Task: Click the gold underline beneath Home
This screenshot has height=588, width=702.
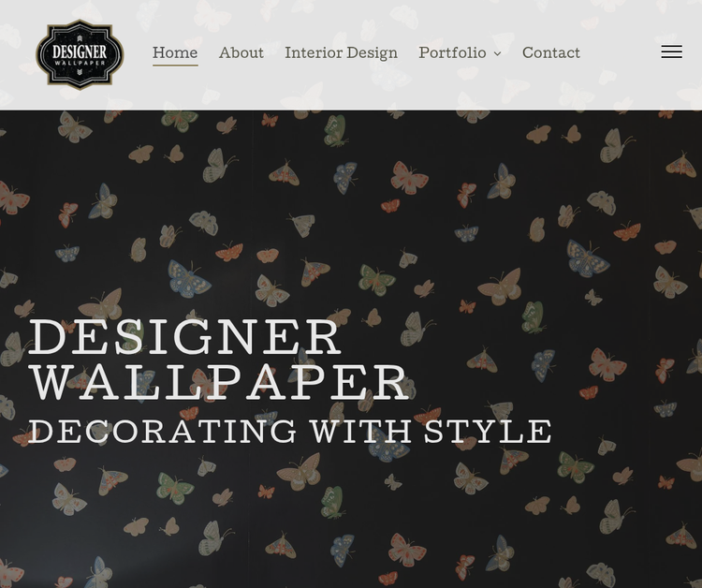Action: [175, 66]
